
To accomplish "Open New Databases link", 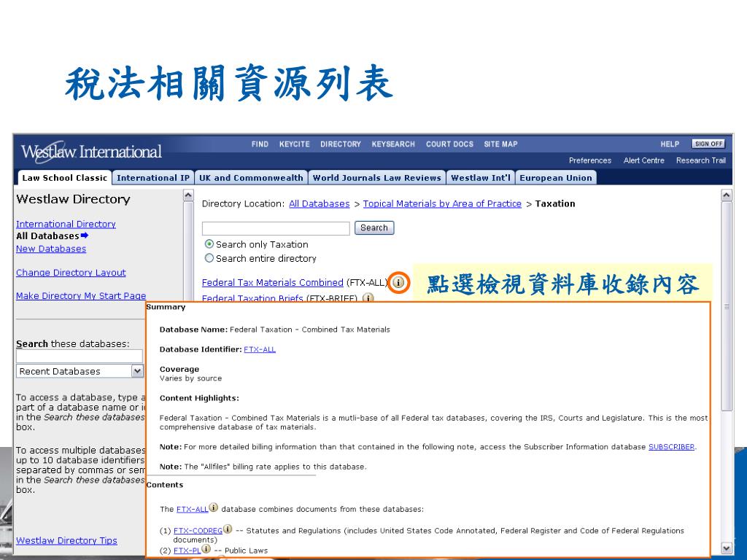I will (x=51, y=249).
